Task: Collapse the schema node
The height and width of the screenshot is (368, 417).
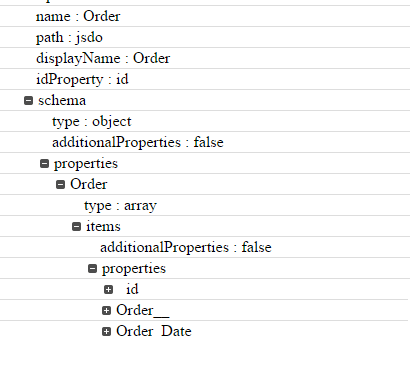Action: [29, 100]
